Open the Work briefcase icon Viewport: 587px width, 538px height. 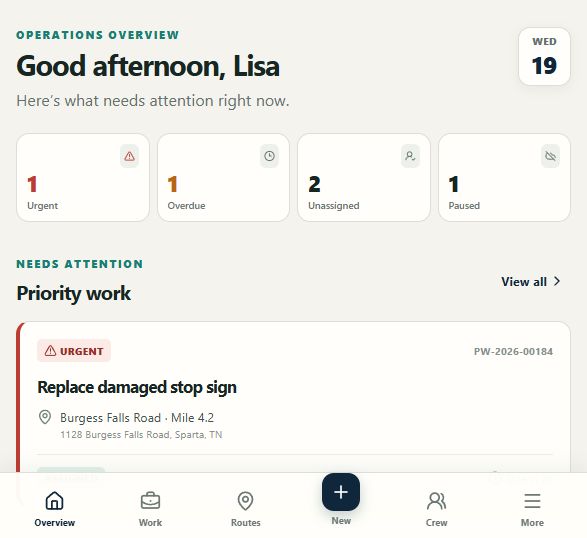150,501
